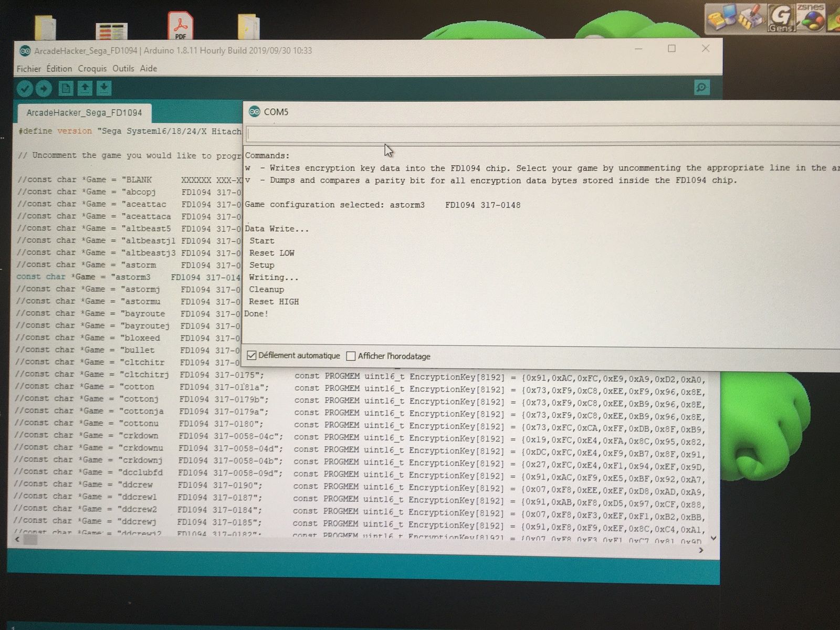Click "Writing..." in serial output
The image size is (840, 630).
point(274,277)
